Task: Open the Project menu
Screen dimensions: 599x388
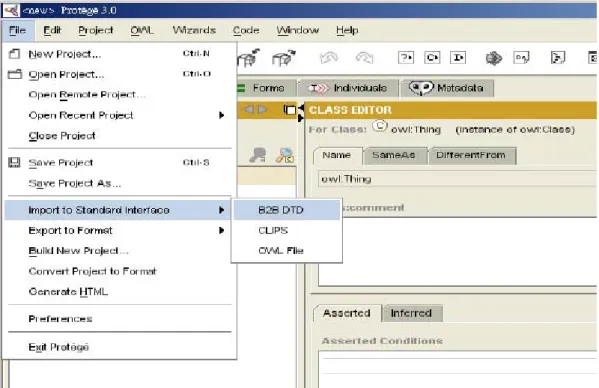Action: 96,30
